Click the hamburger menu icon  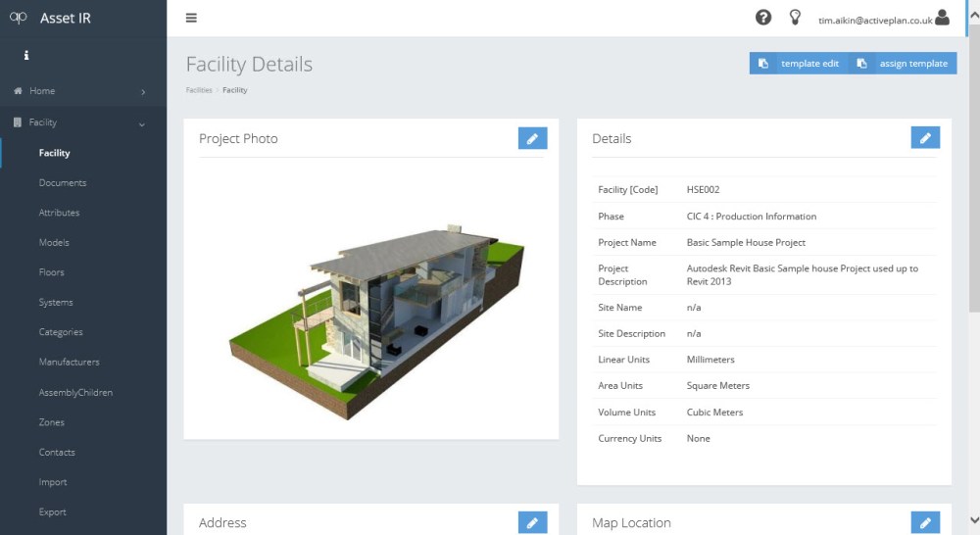pyautogui.click(x=191, y=18)
